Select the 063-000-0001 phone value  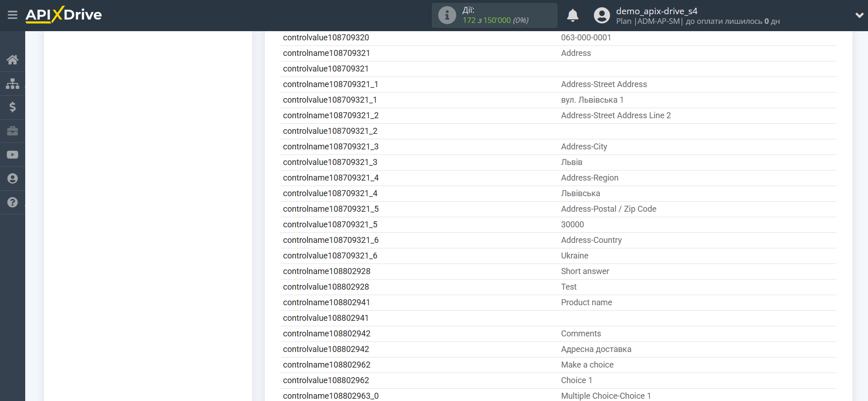[x=586, y=38]
